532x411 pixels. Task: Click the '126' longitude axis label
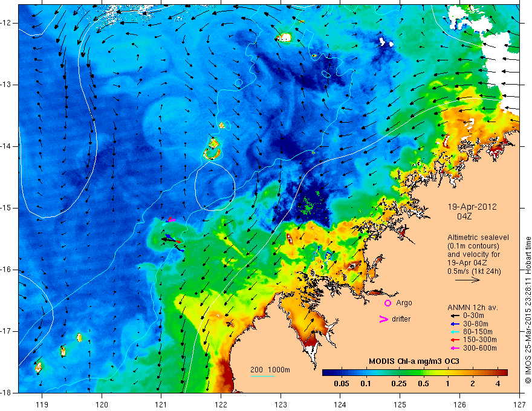459,404
